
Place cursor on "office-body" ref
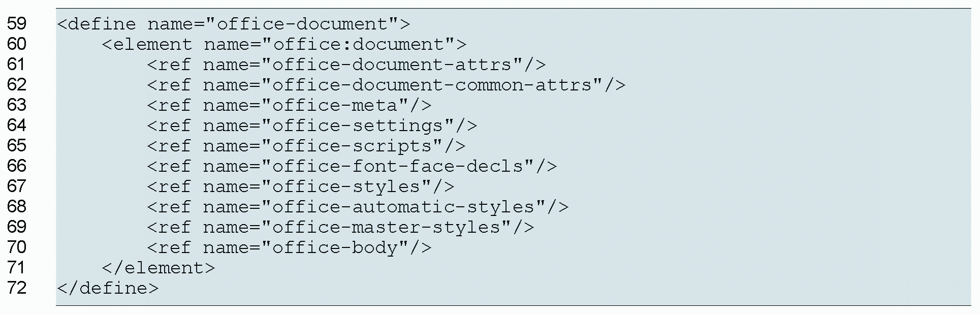tap(289, 247)
